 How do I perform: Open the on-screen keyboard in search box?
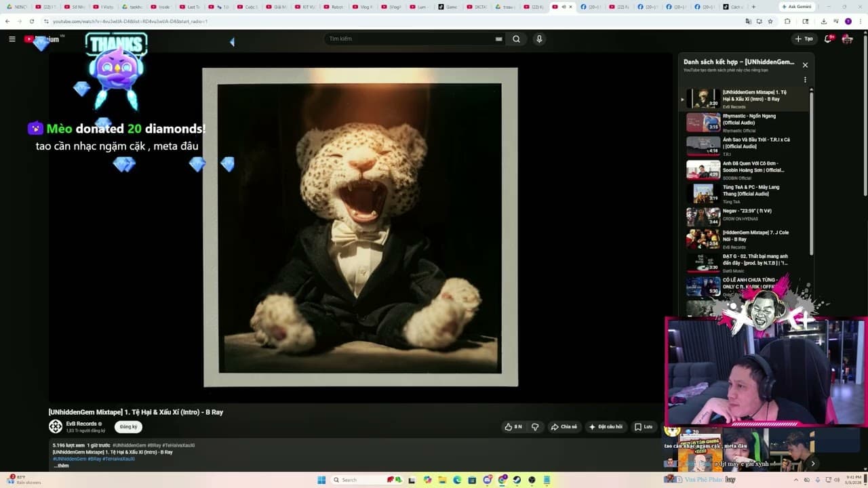(x=499, y=39)
